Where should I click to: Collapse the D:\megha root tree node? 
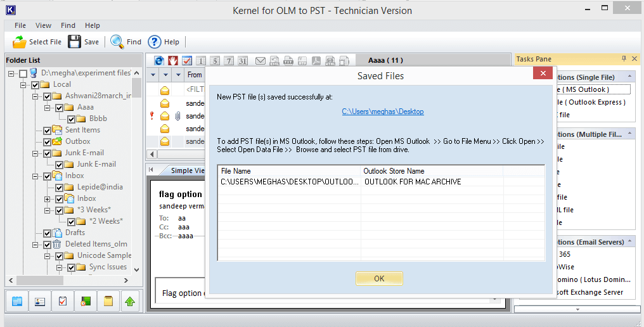pyautogui.click(x=11, y=74)
